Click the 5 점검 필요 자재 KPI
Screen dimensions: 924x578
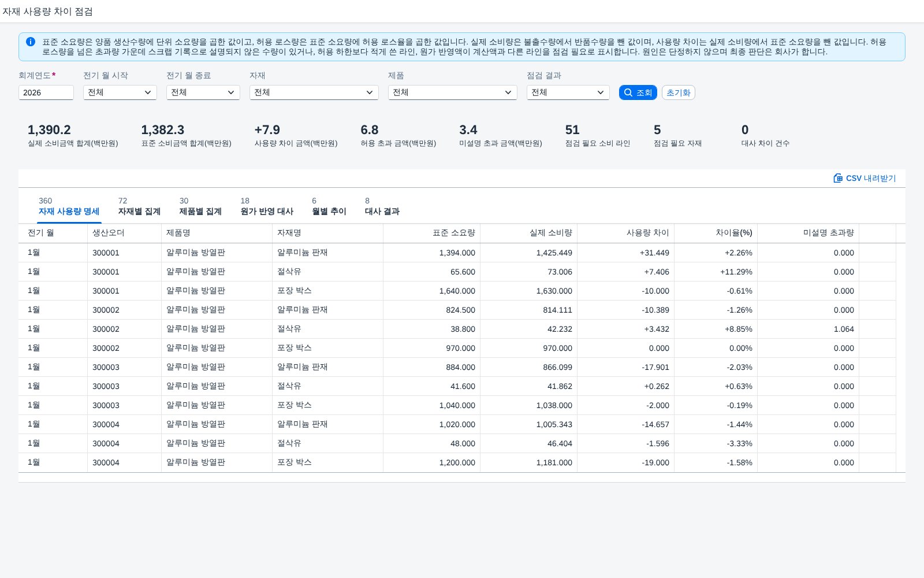(677, 135)
